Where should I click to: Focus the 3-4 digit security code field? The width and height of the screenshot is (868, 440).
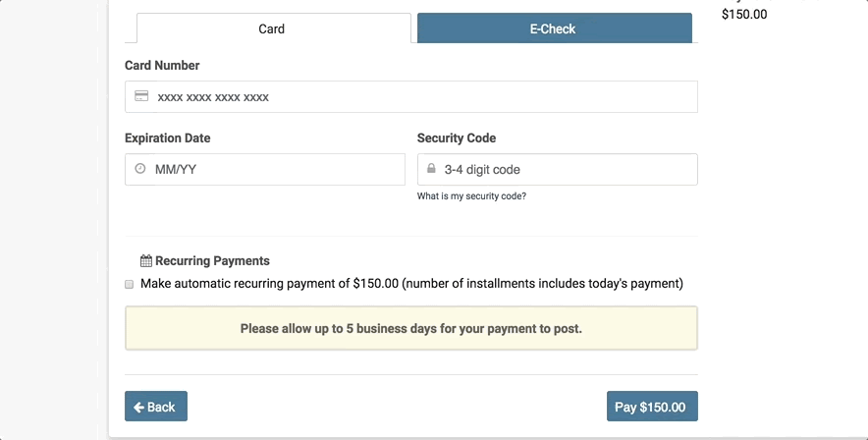pos(558,169)
